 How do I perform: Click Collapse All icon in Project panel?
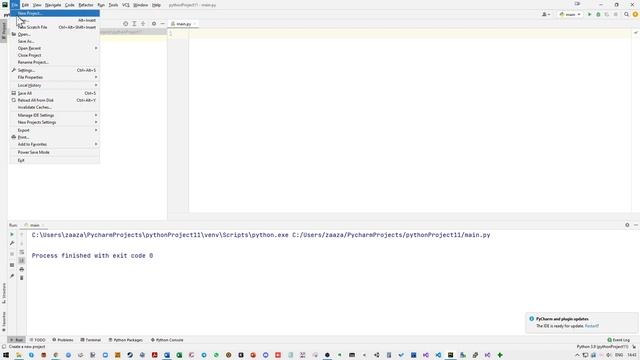pyautogui.click(x=143, y=24)
